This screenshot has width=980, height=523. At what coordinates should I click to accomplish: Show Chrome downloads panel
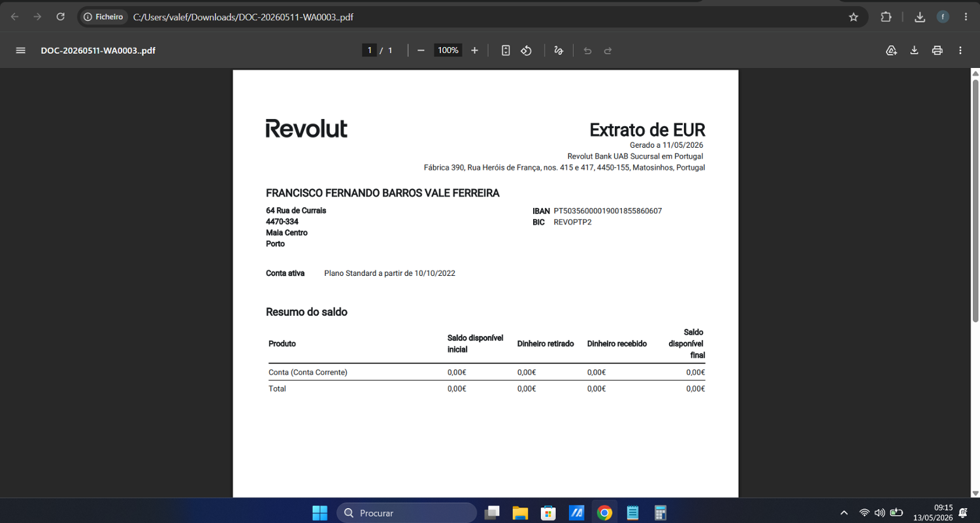920,17
